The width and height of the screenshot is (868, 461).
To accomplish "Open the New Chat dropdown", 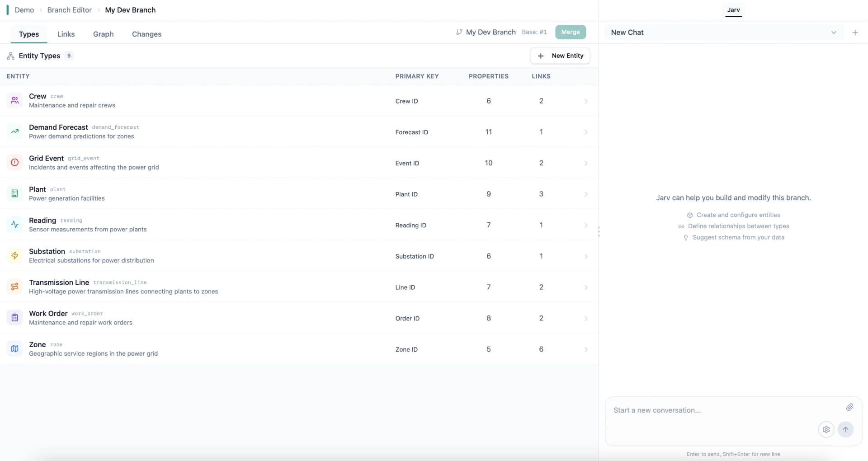I will [834, 32].
